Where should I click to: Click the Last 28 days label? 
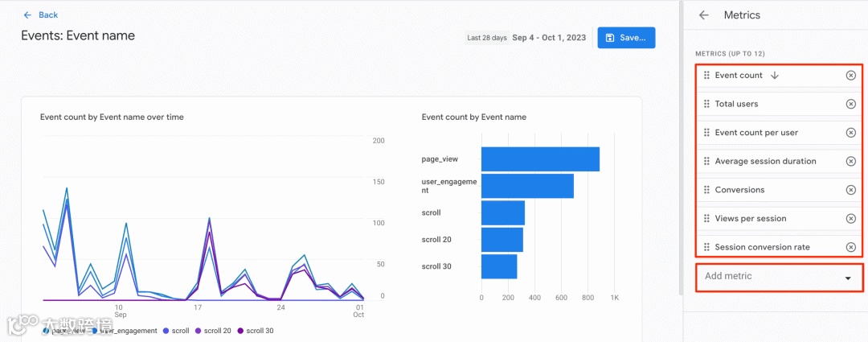(x=487, y=38)
